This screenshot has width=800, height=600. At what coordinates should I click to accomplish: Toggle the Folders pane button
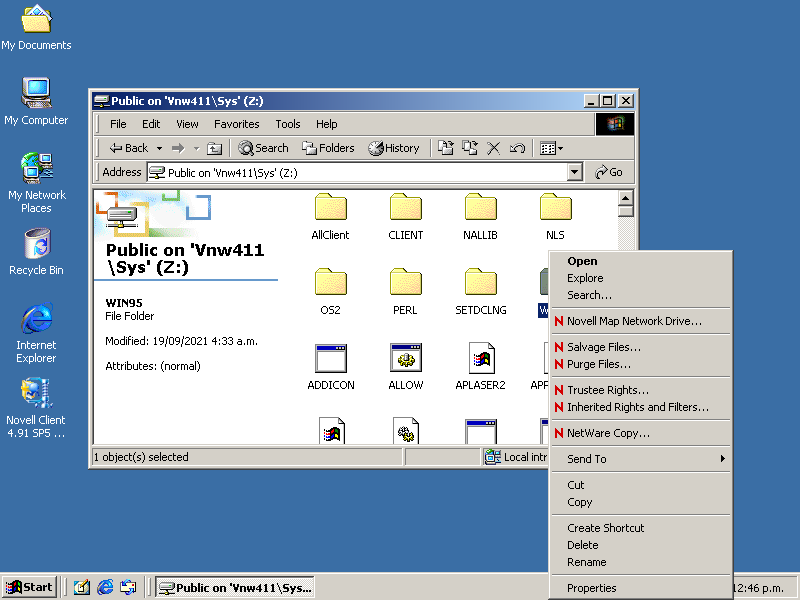[x=328, y=148]
